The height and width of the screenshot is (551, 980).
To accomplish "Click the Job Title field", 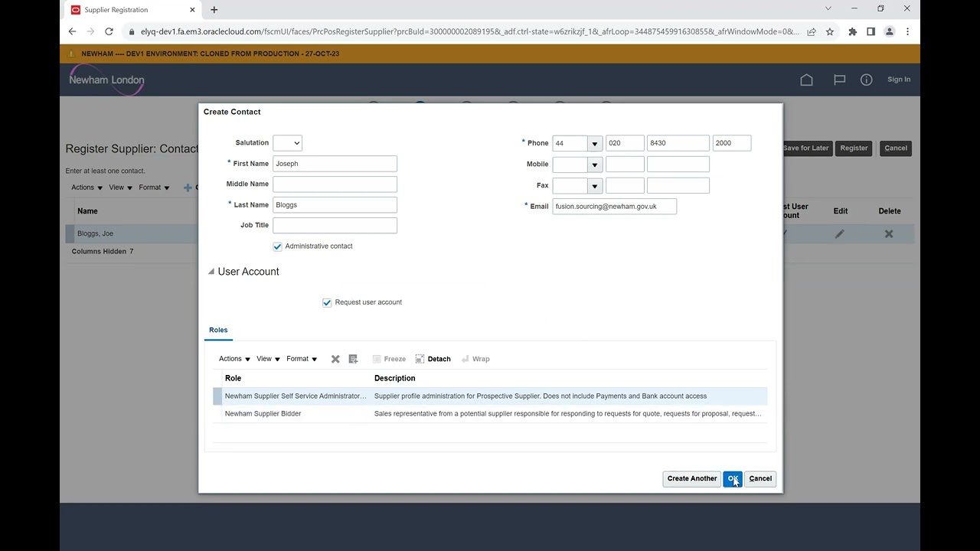I will coord(335,226).
